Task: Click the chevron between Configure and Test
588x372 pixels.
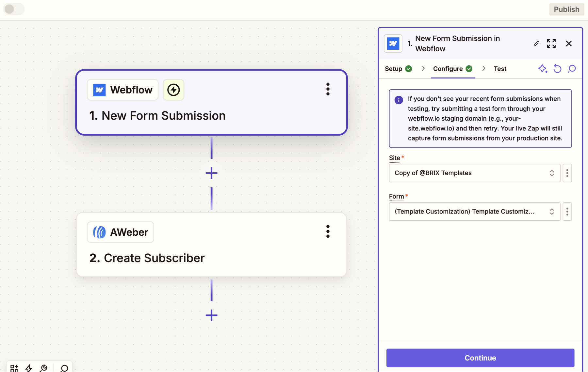Action: tap(483, 68)
